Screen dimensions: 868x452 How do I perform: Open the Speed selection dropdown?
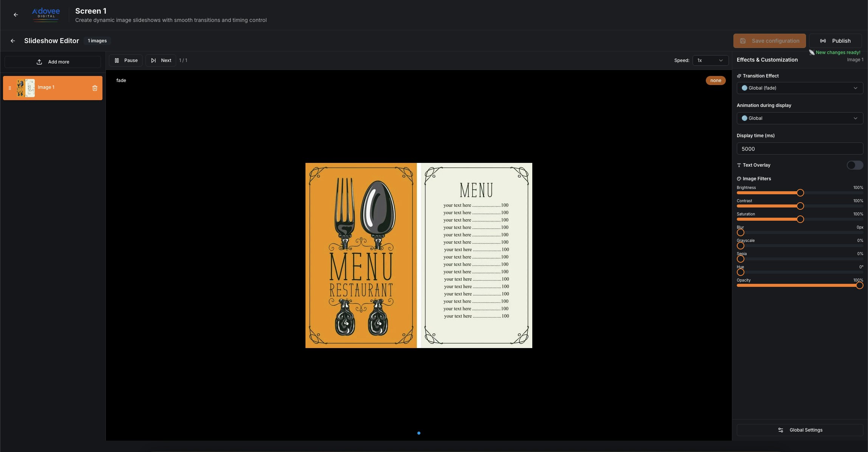710,60
